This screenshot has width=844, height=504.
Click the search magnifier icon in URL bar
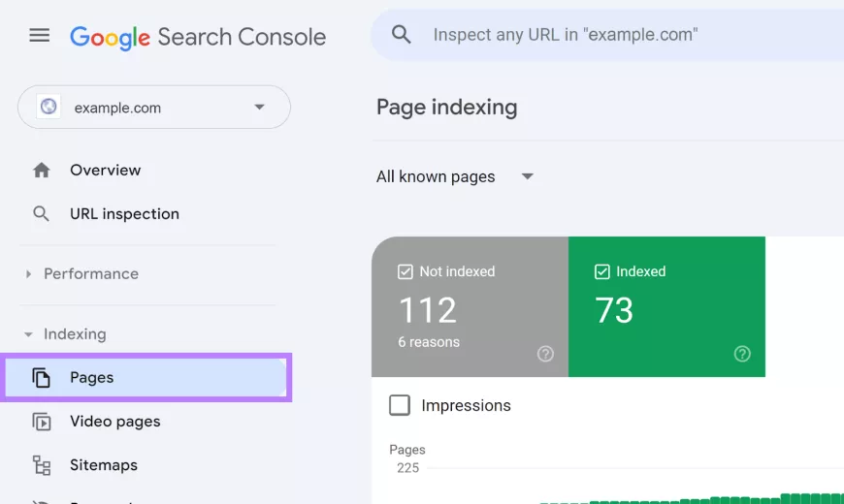(401, 35)
